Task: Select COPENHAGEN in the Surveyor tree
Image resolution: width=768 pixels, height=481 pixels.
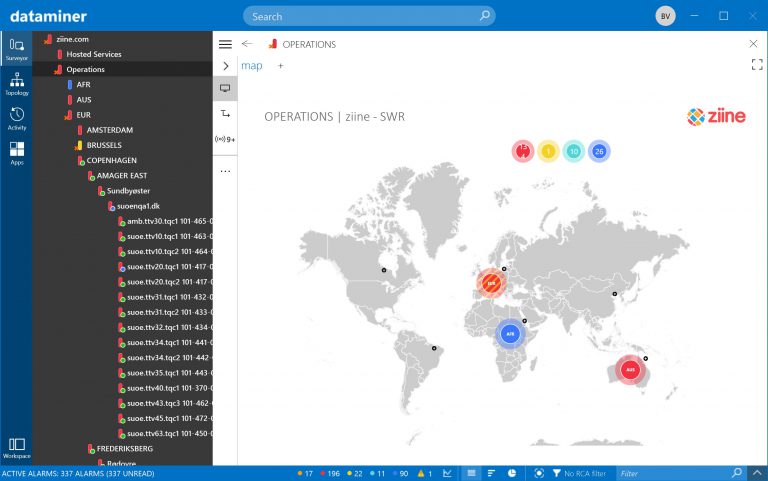Action: [x=111, y=160]
